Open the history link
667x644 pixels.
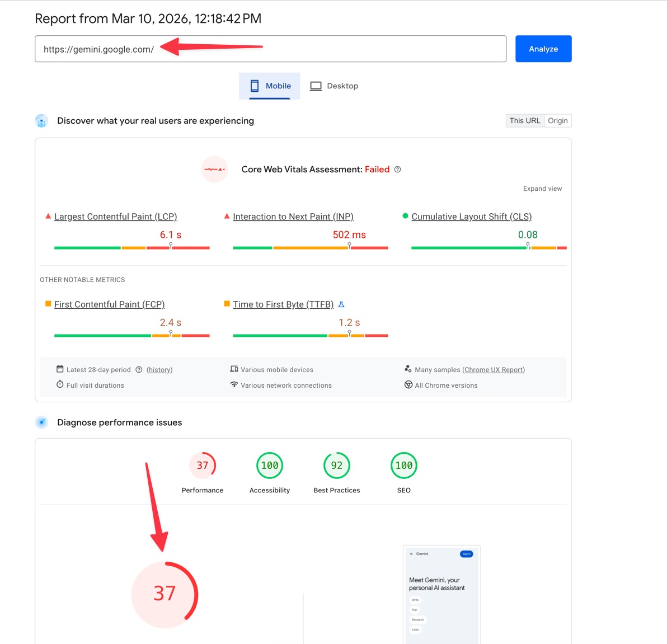pyautogui.click(x=159, y=370)
